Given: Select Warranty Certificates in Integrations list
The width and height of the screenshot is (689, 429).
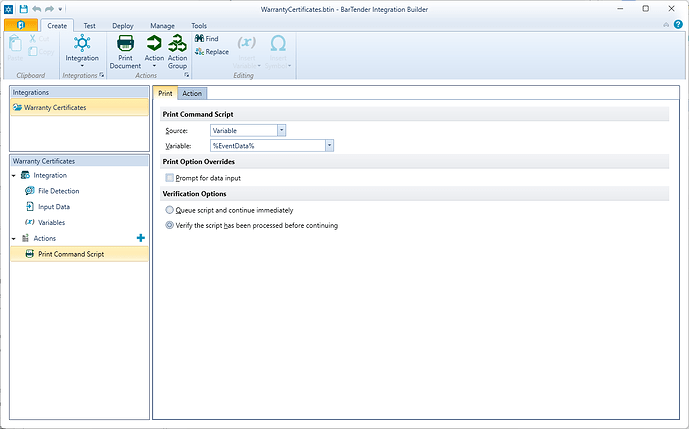Looking at the screenshot, I should [55, 107].
